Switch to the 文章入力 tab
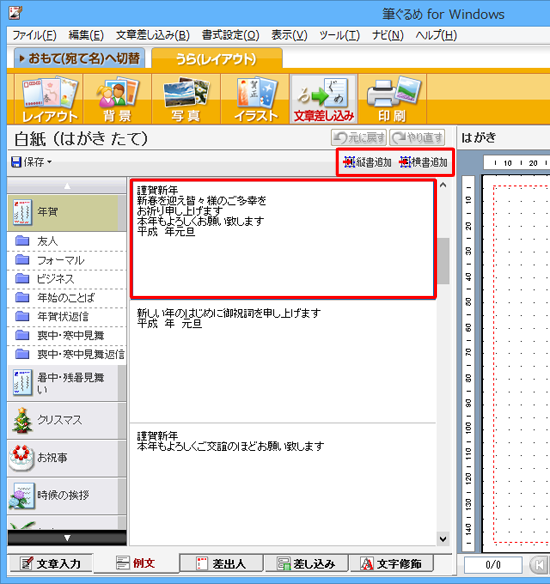This screenshot has height=584, width=550. (51, 564)
